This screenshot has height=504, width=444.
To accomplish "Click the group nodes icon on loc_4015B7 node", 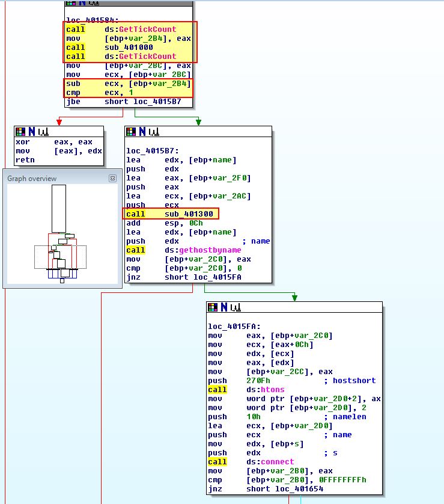I will point(154,132).
